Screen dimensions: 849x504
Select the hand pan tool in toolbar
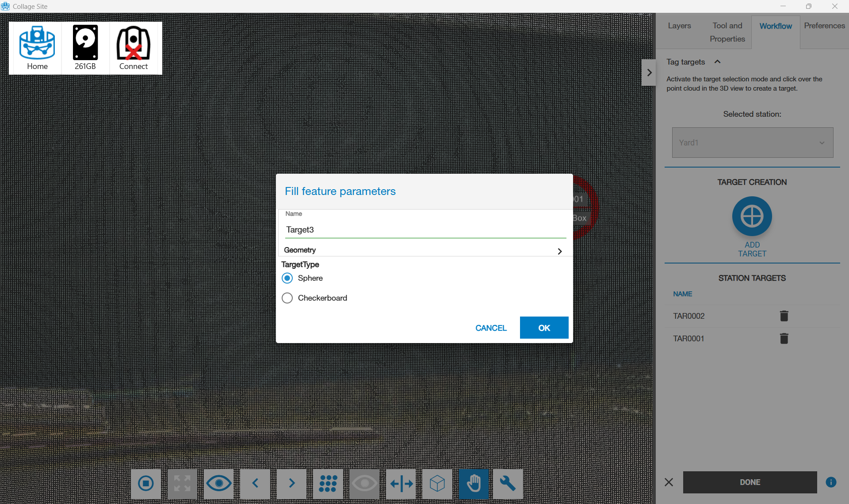click(473, 484)
